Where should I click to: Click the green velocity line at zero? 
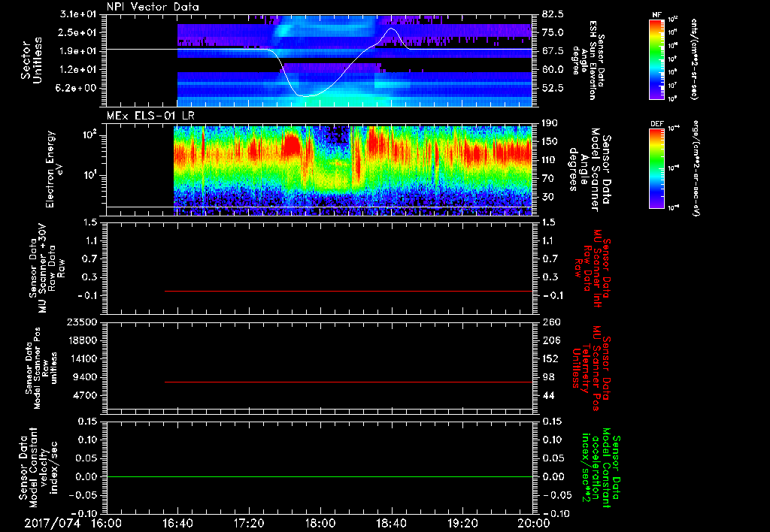coord(319,476)
